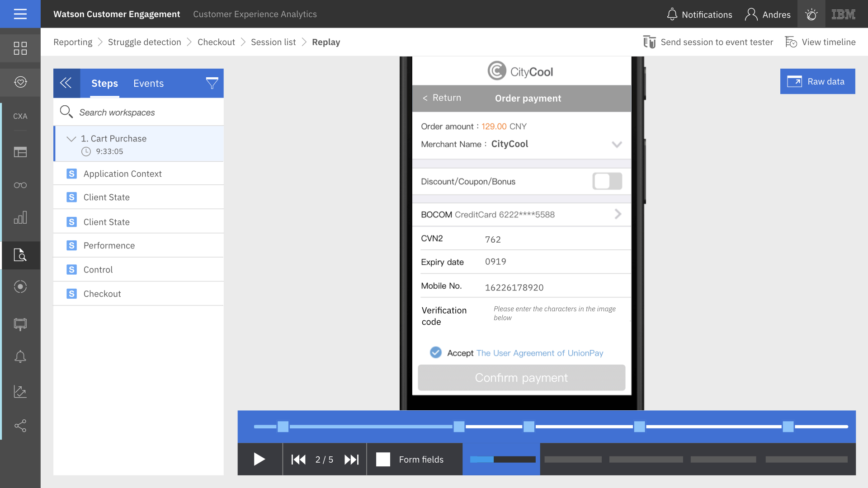Screen dimensions: 868x488
Task: Open the chart edit sidebar icon
Action: (20, 391)
